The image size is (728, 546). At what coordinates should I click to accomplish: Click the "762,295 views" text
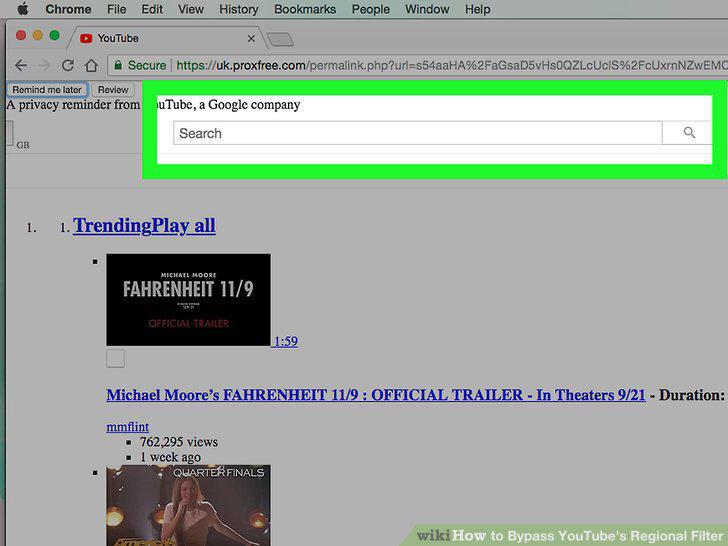pyautogui.click(x=179, y=442)
